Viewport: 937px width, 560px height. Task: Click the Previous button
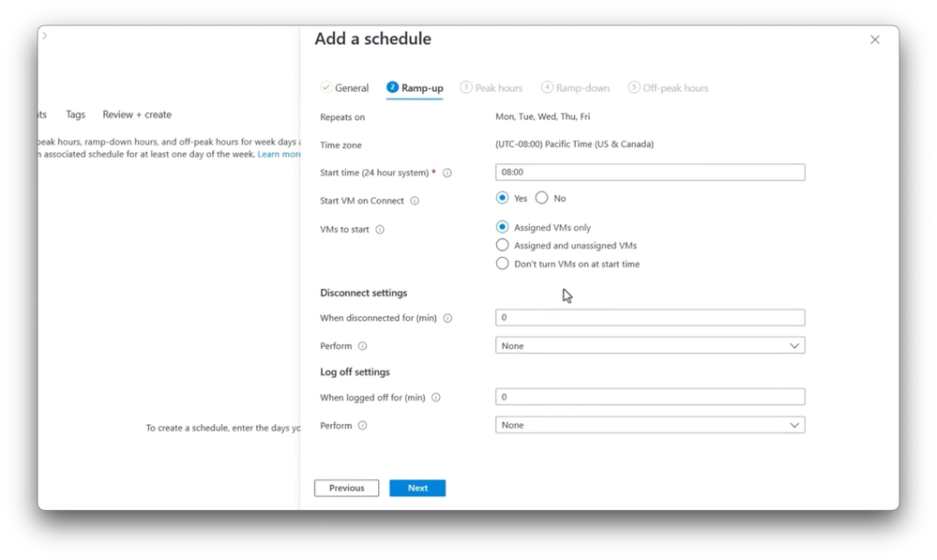[x=346, y=488]
